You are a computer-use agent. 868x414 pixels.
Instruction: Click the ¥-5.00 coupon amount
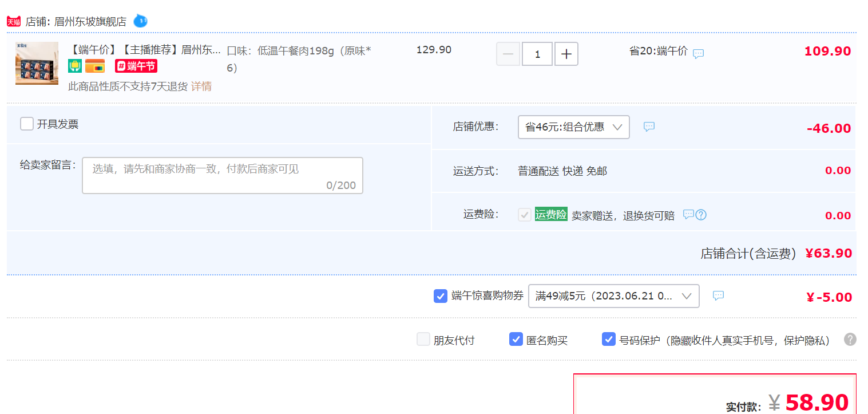point(829,297)
